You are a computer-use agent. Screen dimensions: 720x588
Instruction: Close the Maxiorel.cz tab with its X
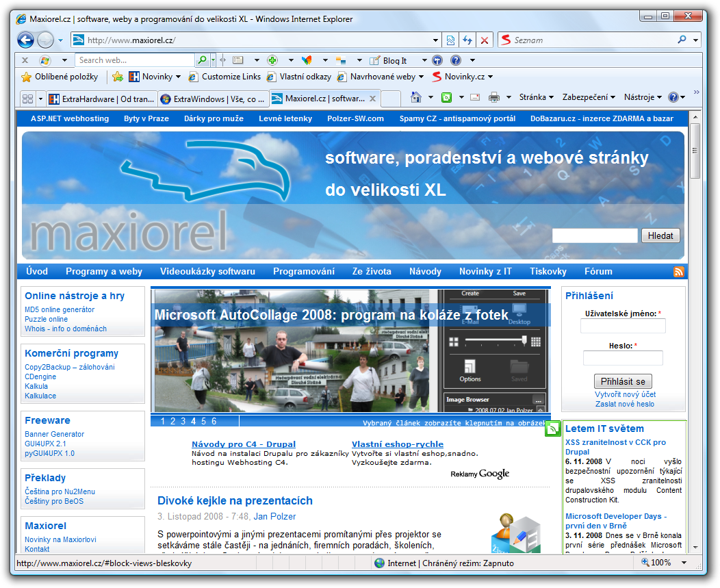click(x=373, y=99)
